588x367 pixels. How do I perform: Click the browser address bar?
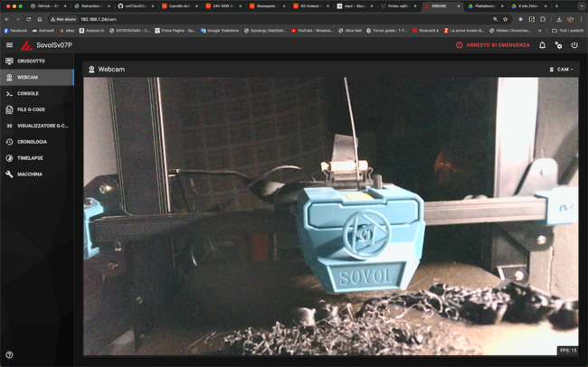[x=271, y=19]
